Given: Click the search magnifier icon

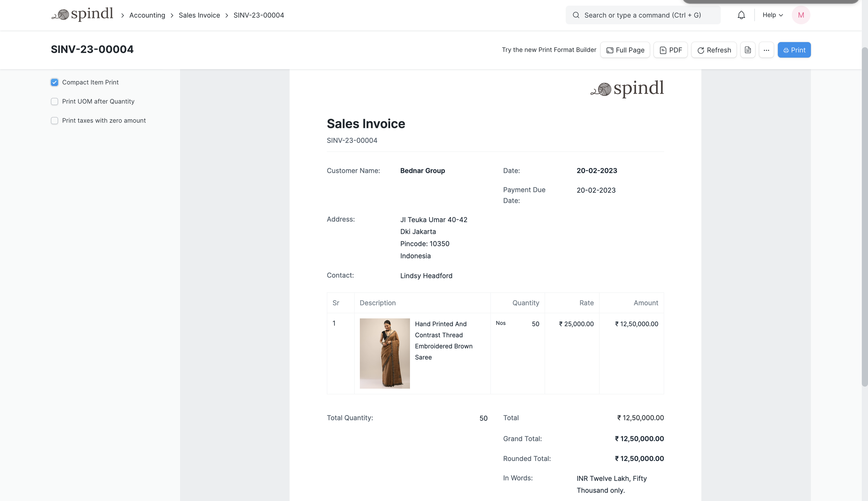Looking at the screenshot, I should point(576,15).
